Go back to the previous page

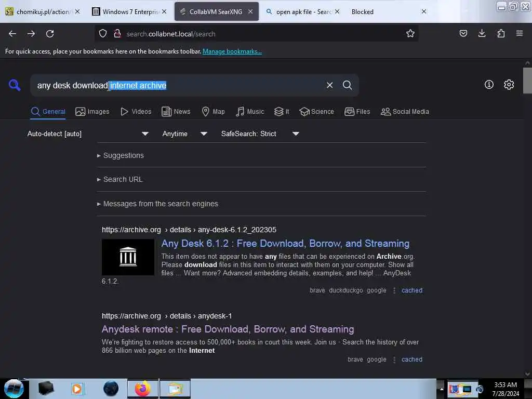[x=12, y=34]
